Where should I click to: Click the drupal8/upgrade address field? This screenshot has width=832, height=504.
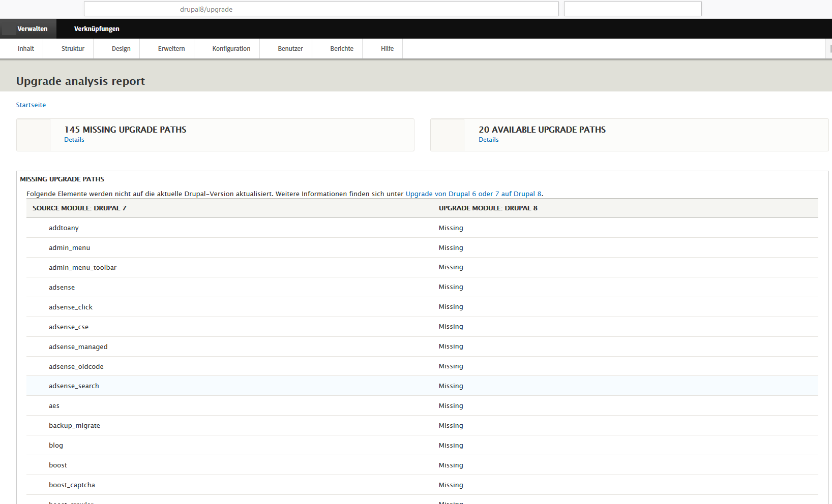point(321,9)
